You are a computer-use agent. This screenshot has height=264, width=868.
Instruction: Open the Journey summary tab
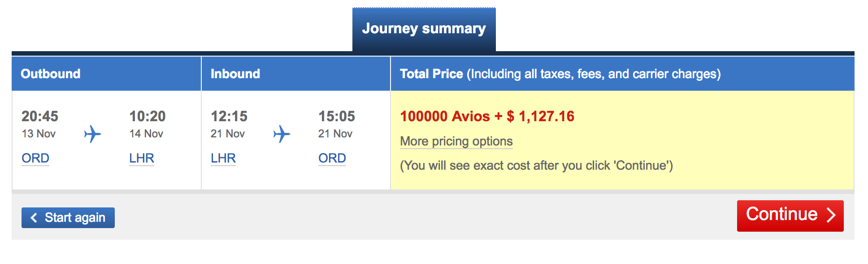424,29
